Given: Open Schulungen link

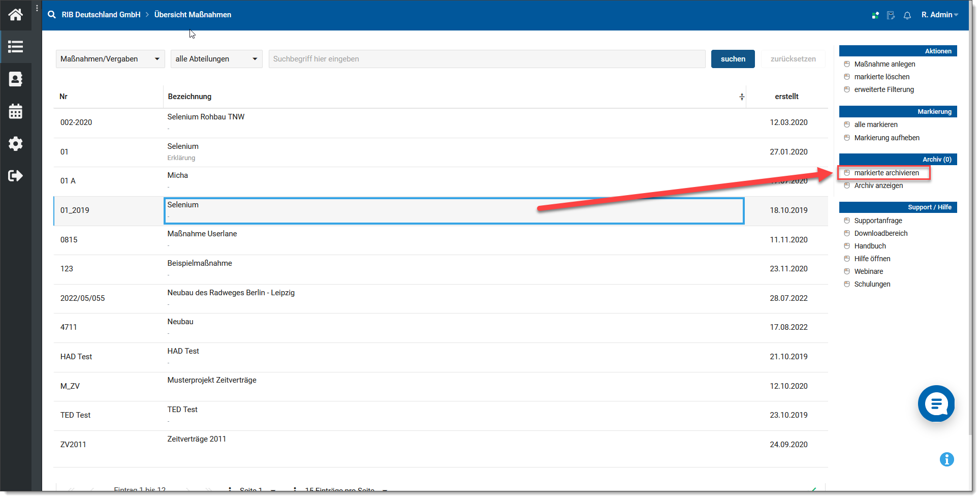Looking at the screenshot, I should (x=872, y=284).
